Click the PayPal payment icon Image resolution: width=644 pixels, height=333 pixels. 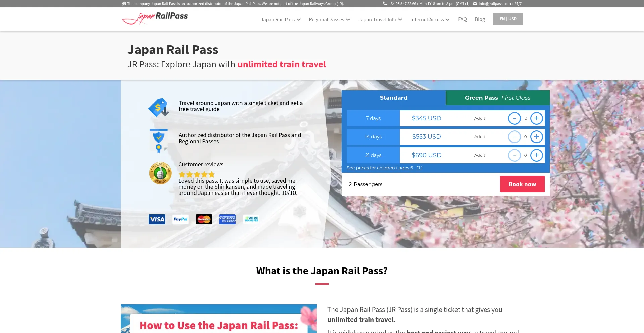180,219
